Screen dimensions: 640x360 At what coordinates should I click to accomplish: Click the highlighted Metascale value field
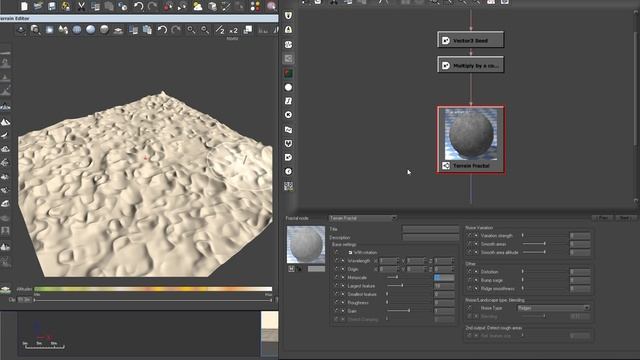[x=444, y=278]
